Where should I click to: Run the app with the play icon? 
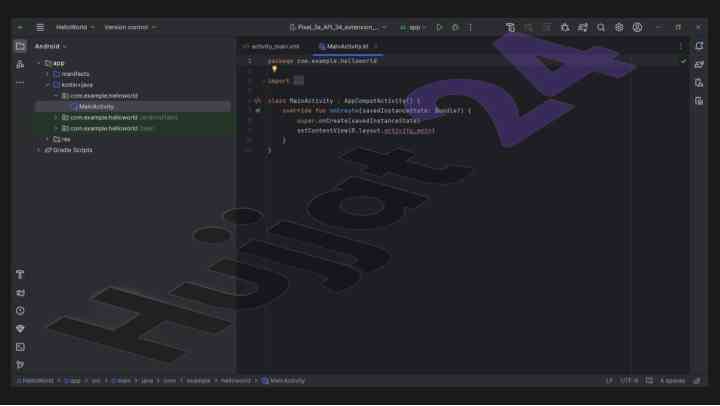439,28
